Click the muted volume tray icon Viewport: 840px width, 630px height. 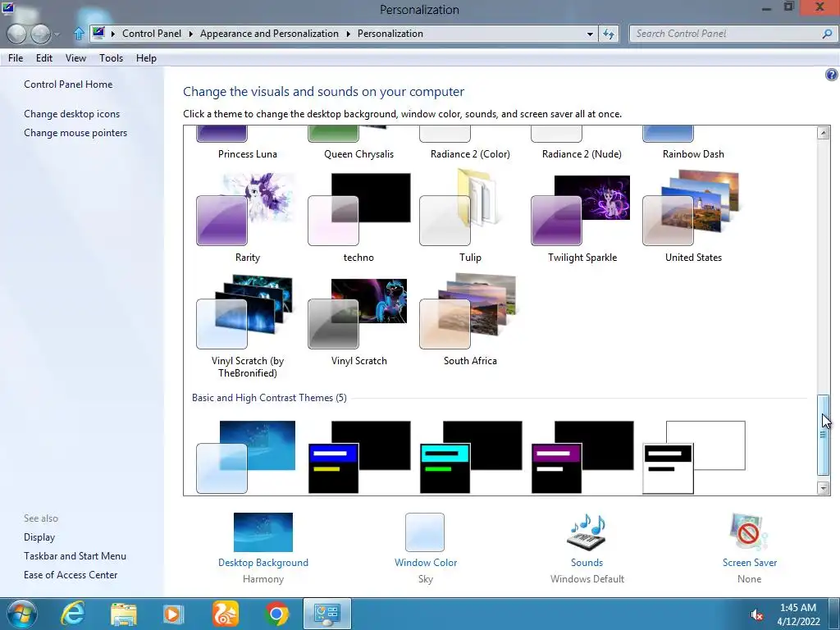click(x=756, y=614)
